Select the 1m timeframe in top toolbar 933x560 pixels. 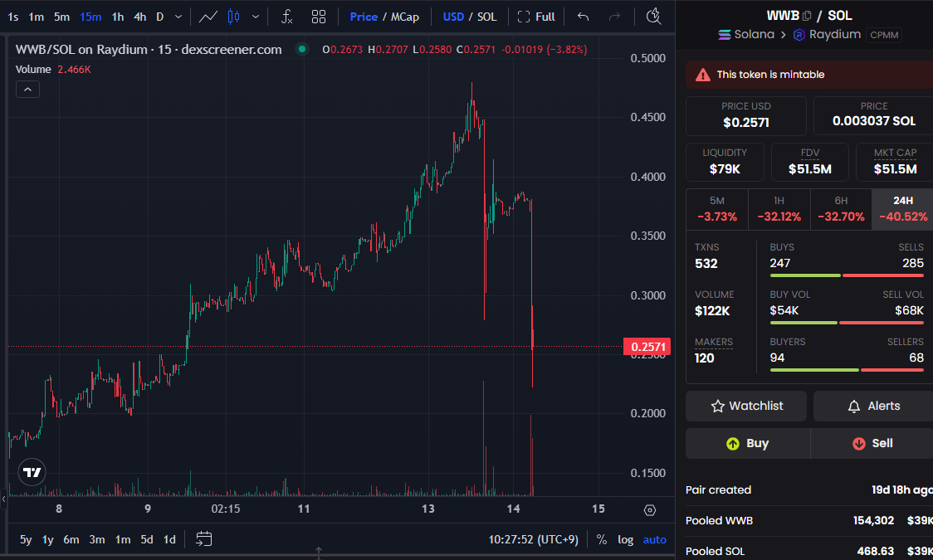tap(37, 17)
